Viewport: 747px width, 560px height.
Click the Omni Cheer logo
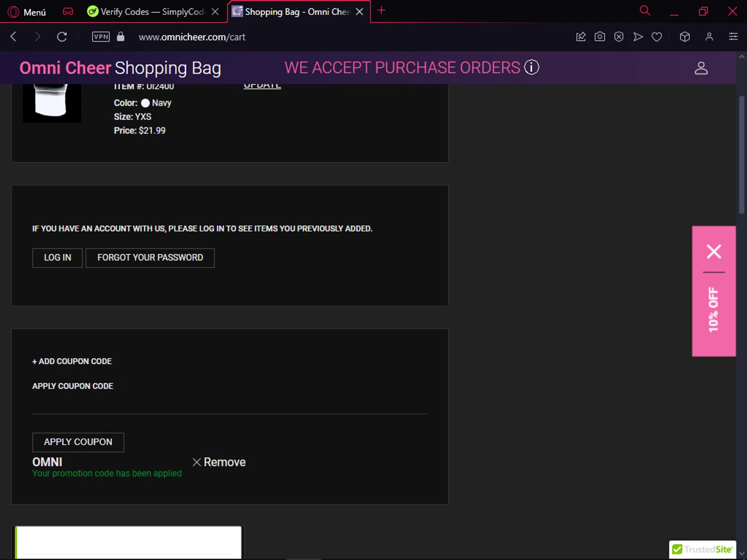(x=65, y=68)
